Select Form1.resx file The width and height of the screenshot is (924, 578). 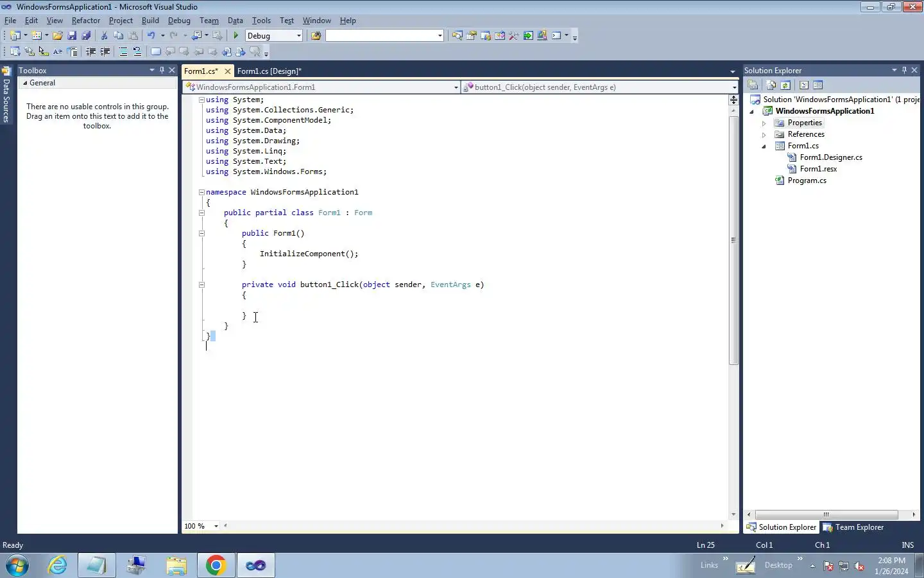pos(818,169)
